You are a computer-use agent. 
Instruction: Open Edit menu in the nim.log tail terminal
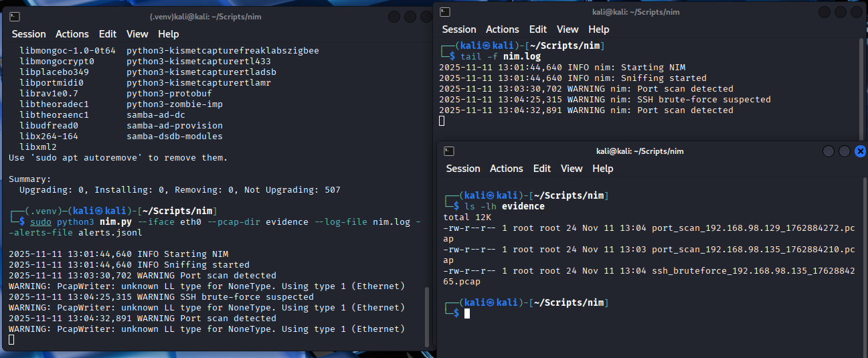point(538,29)
